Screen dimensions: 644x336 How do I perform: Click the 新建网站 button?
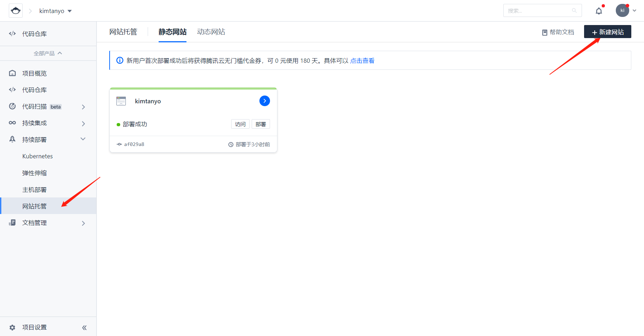click(608, 32)
